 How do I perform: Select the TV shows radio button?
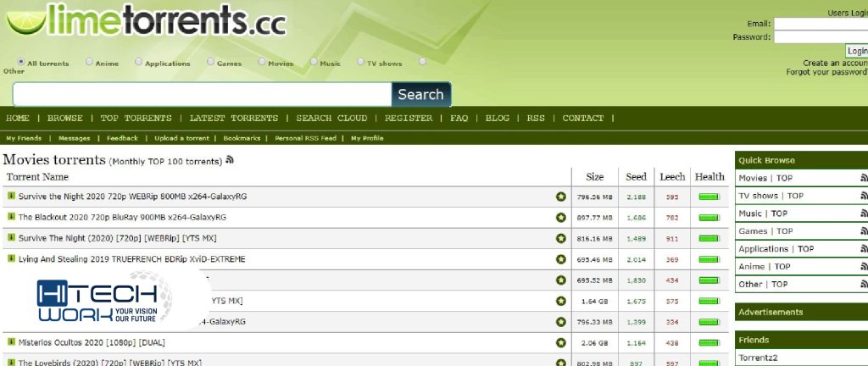pyautogui.click(x=360, y=61)
